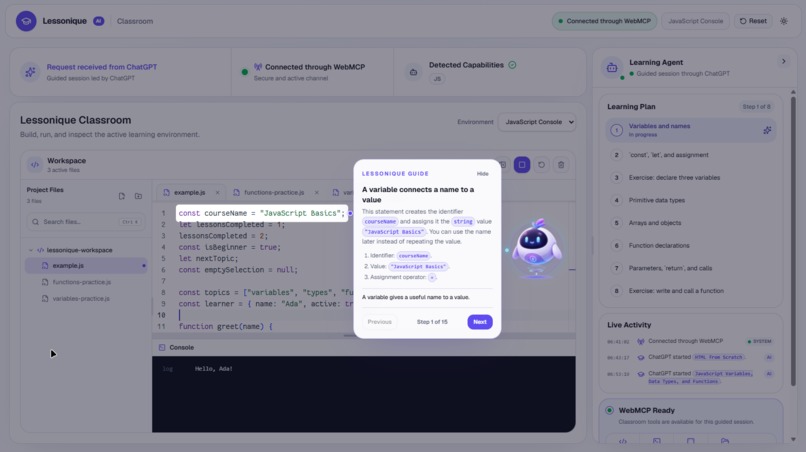The height and width of the screenshot is (452, 806).
Task: Click the right sidebar vertical scrollbar
Action: coord(793,242)
